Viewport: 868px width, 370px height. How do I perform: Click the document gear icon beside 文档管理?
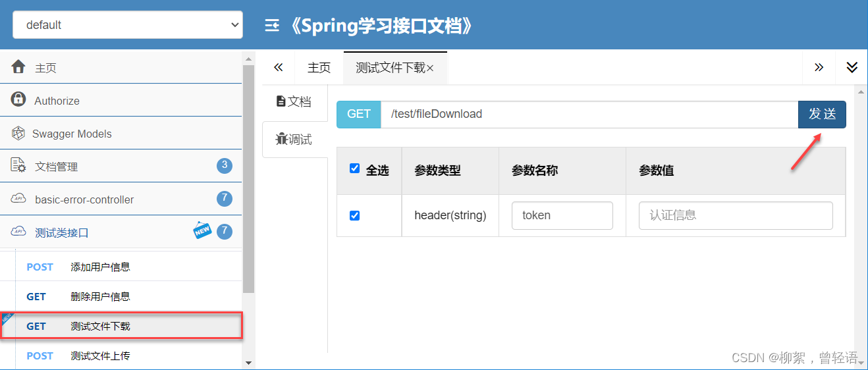[x=18, y=165]
